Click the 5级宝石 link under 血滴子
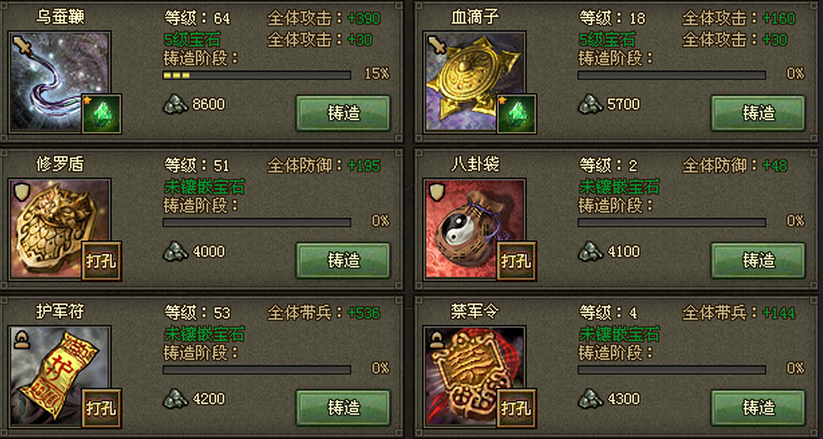Screen dimensions: 823x439 [x=607, y=39]
